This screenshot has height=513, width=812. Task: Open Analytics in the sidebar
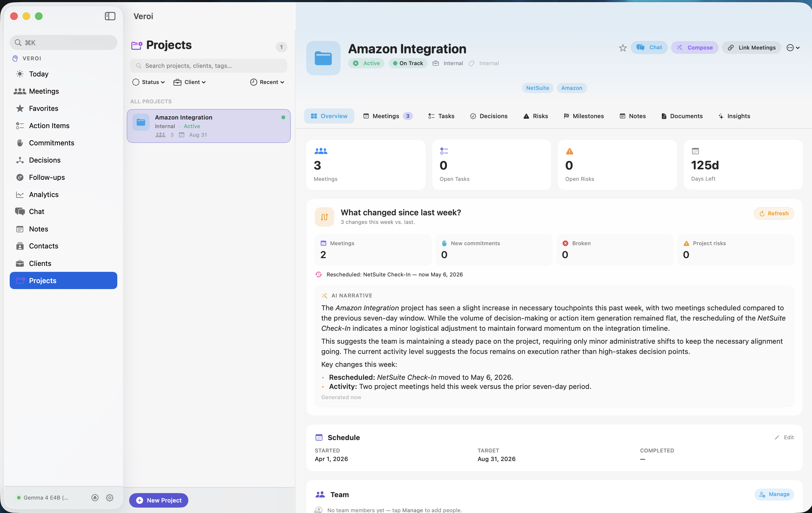(63, 194)
